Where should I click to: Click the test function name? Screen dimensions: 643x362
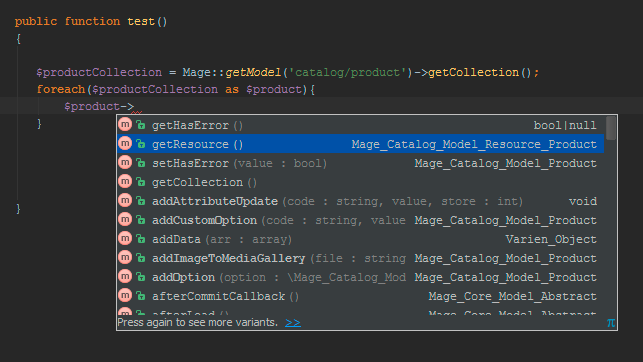coord(141,21)
